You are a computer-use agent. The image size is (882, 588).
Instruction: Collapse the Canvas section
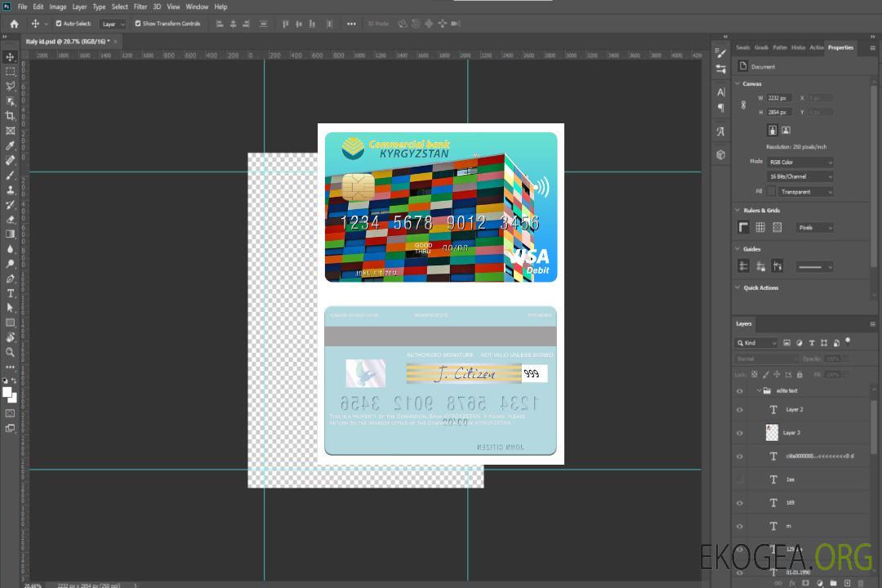(738, 83)
